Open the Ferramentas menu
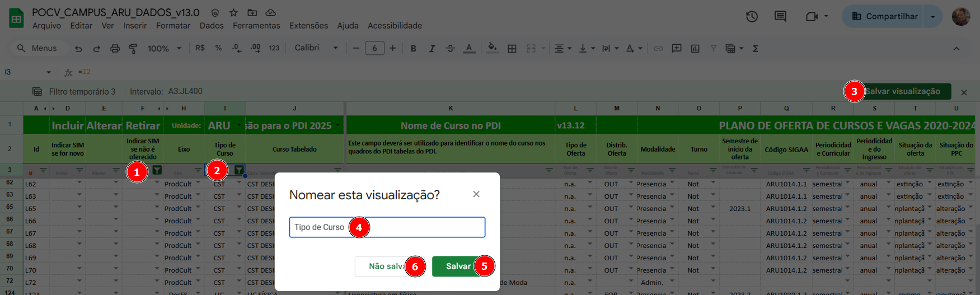The width and height of the screenshot is (980, 295). pos(256,26)
